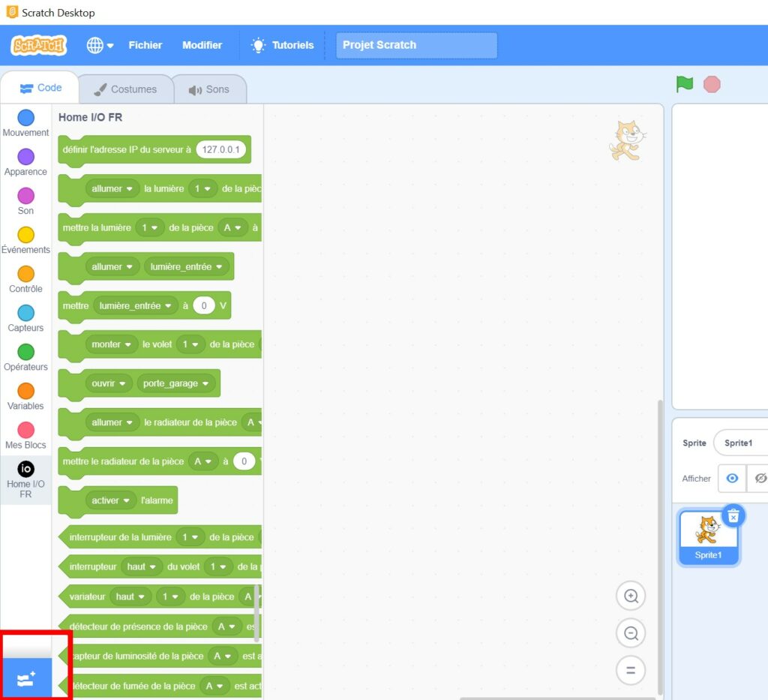Image resolution: width=768 pixels, height=700 pixels.
Task: Switch to the Costumes tab
Action: 125,89
